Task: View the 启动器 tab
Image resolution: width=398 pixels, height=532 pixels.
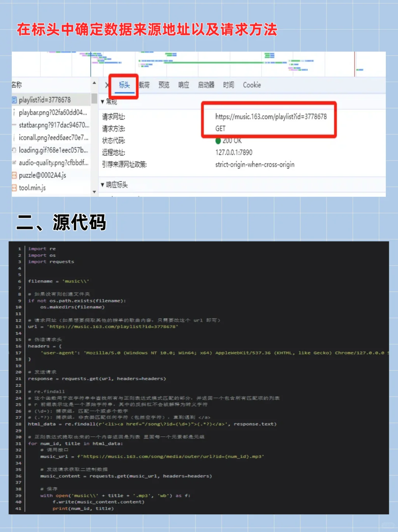Action: click(206, 85)
